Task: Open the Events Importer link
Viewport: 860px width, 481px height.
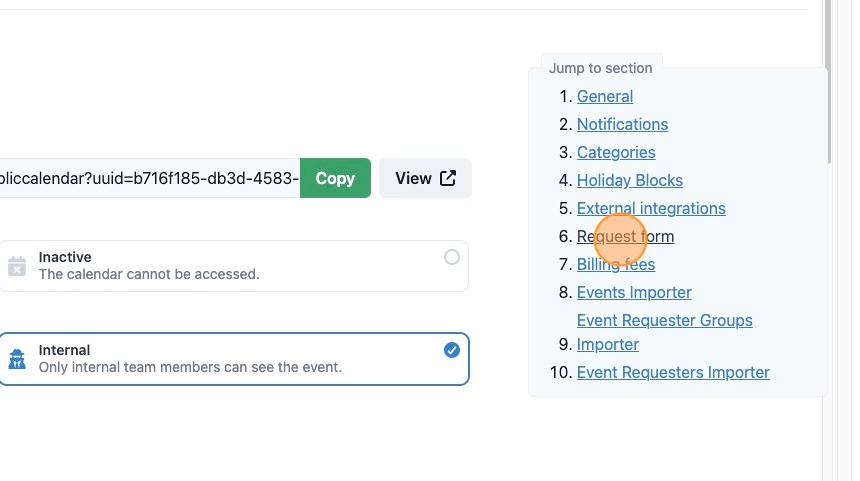Action: pyautogui.click(x=634, y=292)
